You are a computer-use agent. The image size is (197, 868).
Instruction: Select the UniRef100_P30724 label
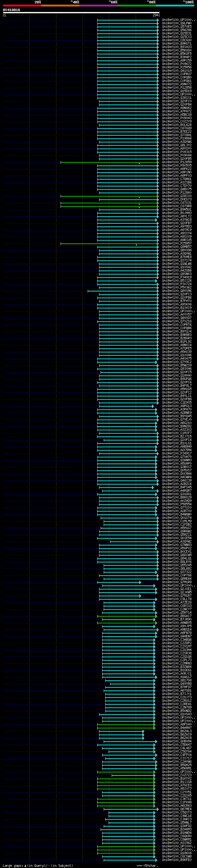[x=177, y=284]
